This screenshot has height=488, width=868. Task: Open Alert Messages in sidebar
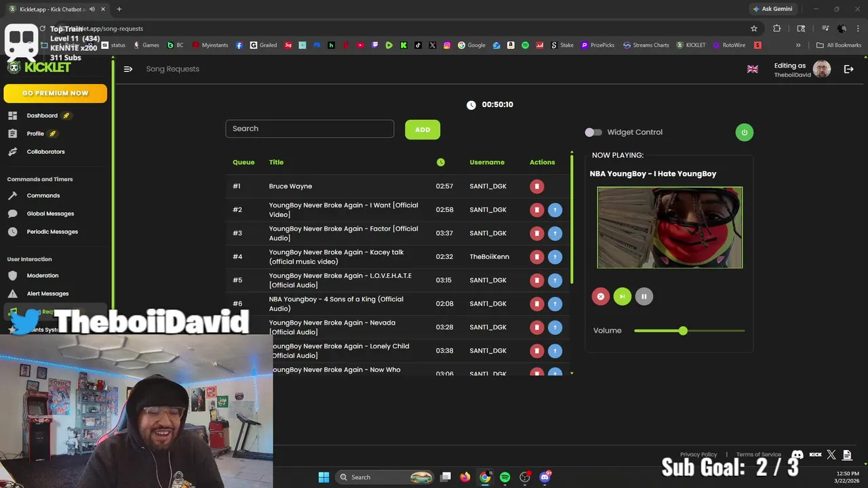[47, 293]
